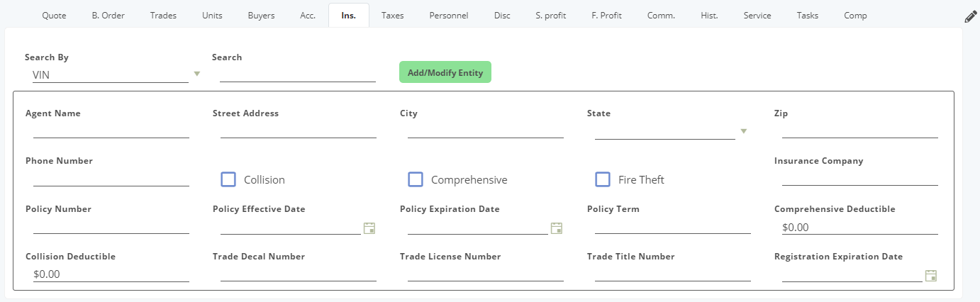Tick the Fire Theft checkbox
This screenshot has width=980, height=302.
click(603, 179)
